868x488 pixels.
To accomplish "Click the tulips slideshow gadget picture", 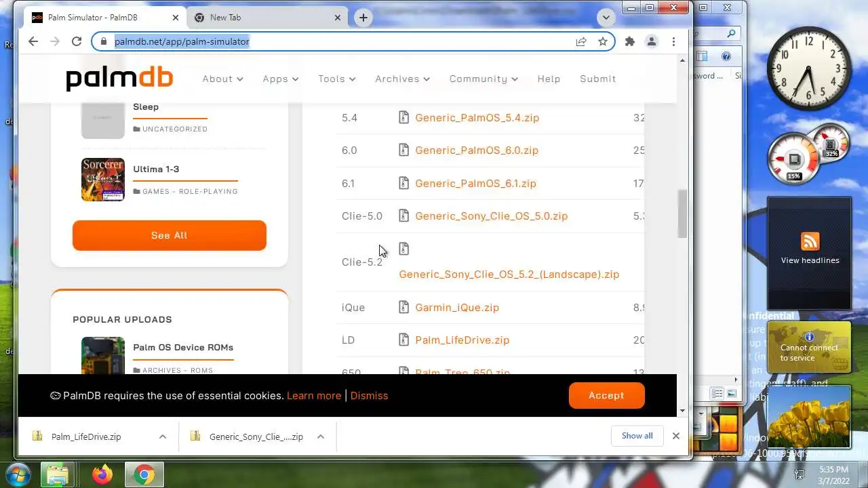I will (x=809, y=417).
